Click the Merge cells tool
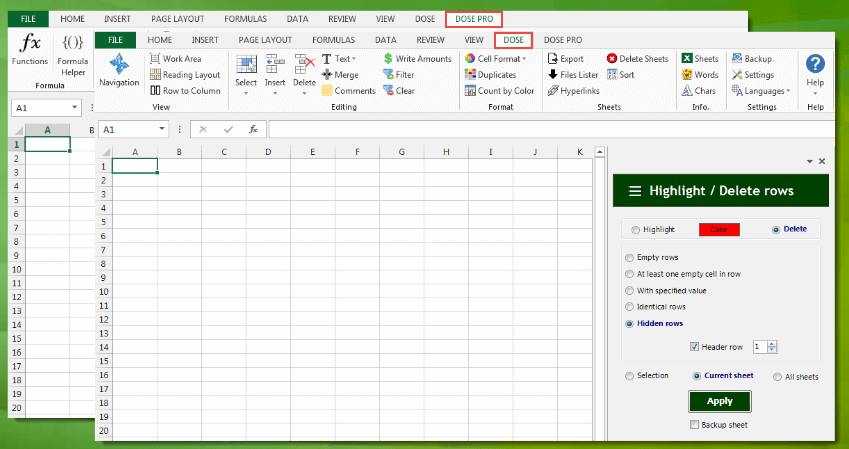 [x=339, y=75]
